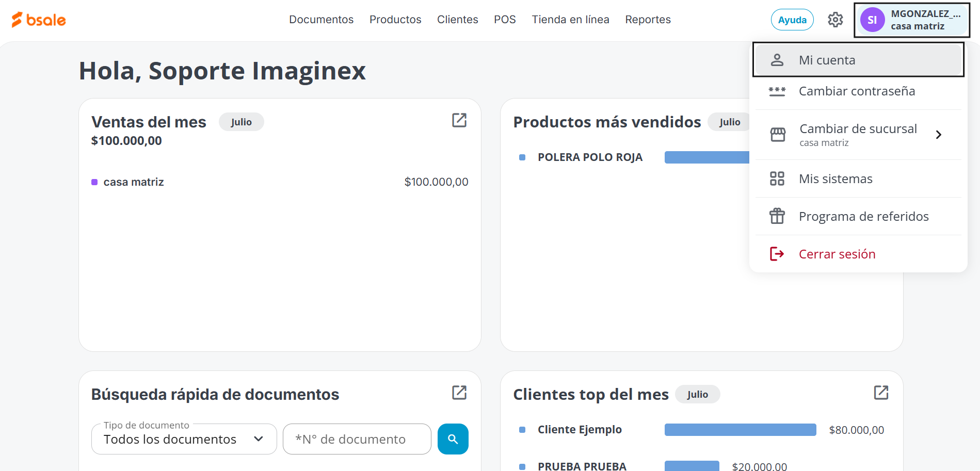Click the Julio badge on Clientes top del mes
Viewport: 980px width, 471px height.
[697, 394]
